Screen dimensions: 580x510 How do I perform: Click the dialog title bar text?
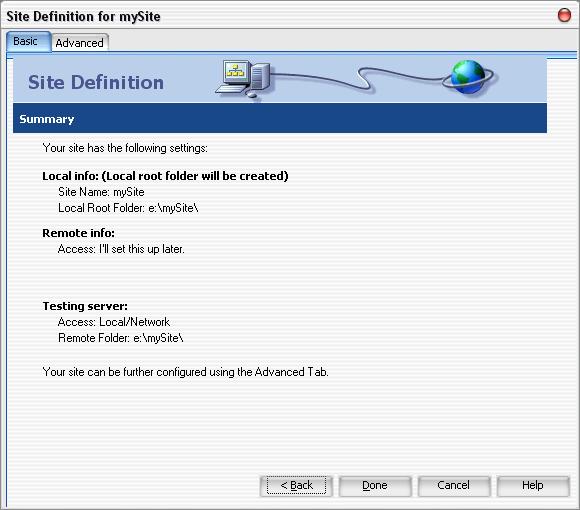click(x=84, y=16)
